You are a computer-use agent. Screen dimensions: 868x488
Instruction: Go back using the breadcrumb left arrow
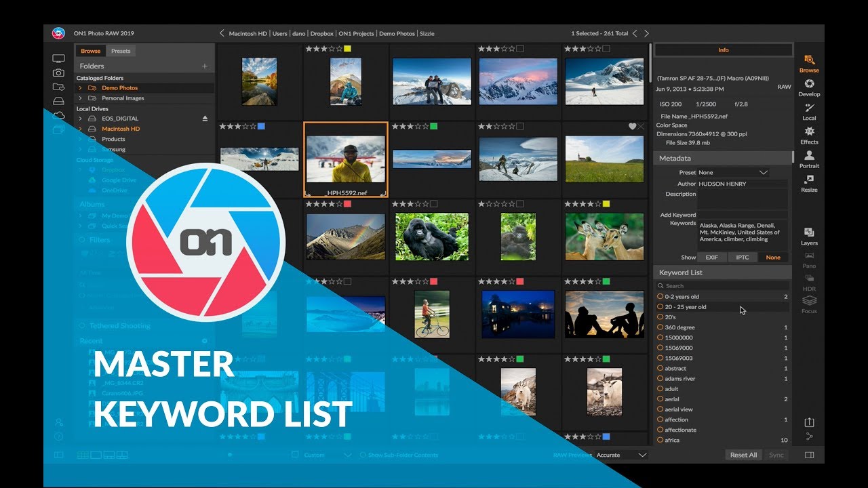(x=222, y=33)
